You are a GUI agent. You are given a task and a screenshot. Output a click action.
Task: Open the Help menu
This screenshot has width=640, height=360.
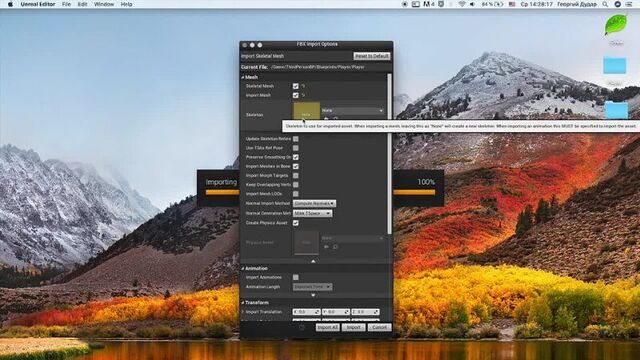[127, 4]
